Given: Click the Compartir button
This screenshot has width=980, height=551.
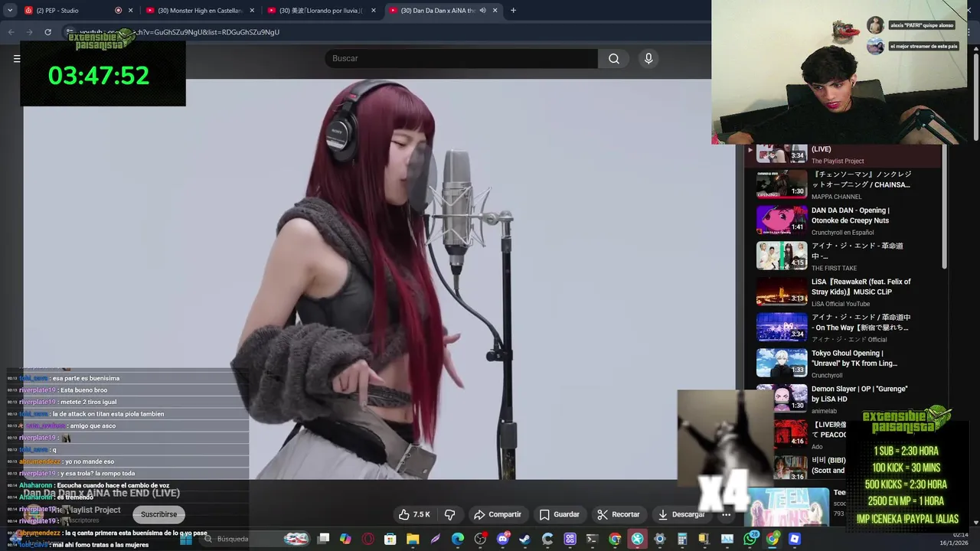Looking at the screenshot, I should [498, 514].
